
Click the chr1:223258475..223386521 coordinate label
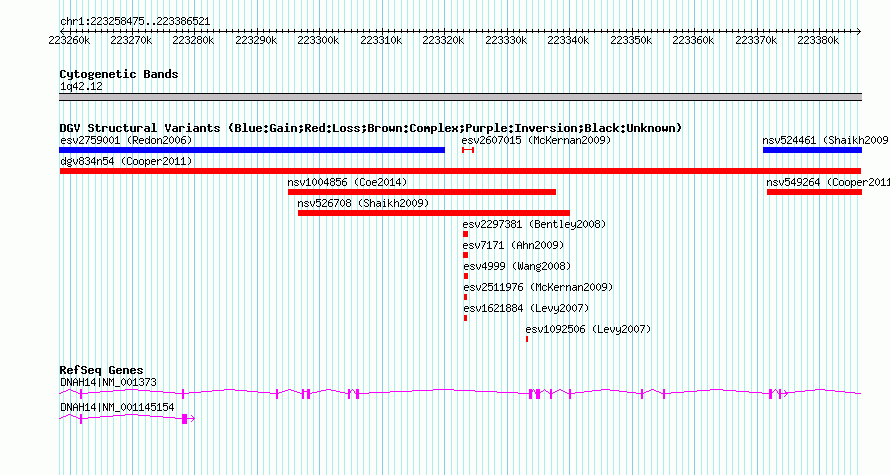coord(135,22)
